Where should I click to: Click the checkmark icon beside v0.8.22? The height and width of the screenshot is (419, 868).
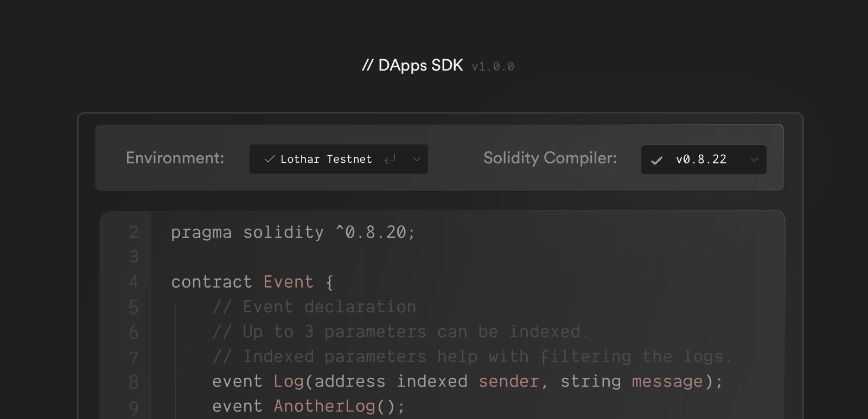click(656, 160)
